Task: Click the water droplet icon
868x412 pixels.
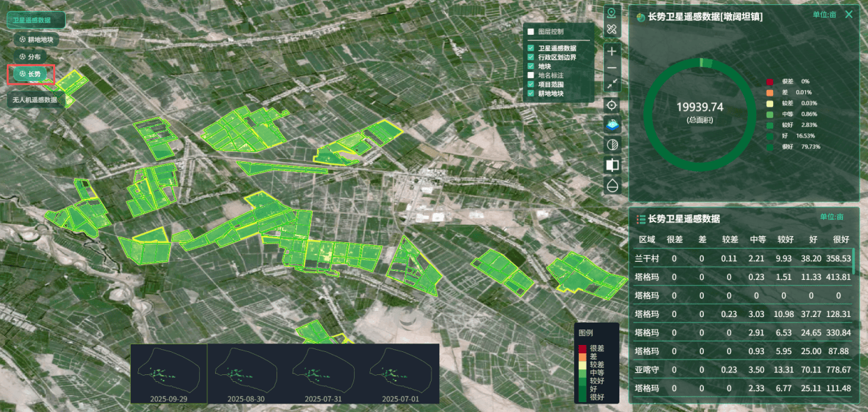Action: tap(612, 185)
